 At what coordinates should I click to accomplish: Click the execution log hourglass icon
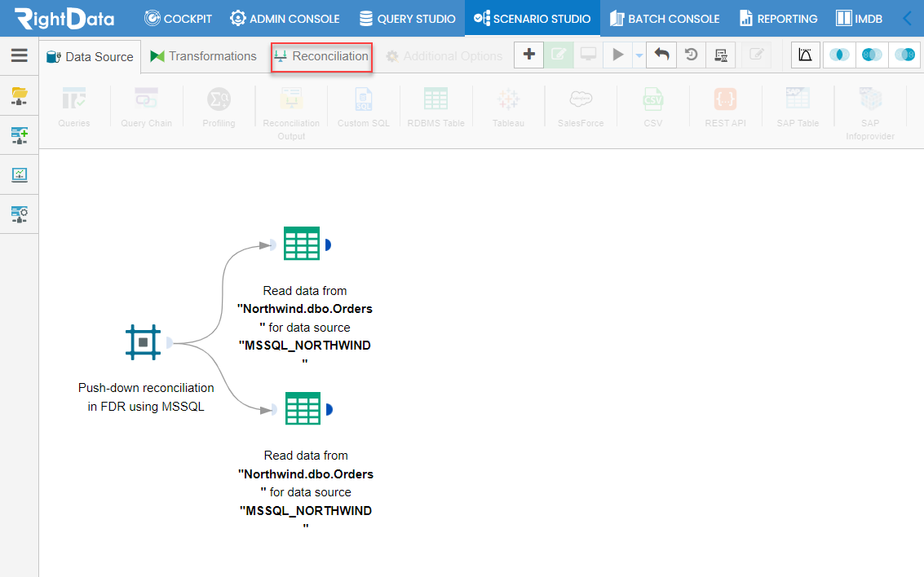[x=721, y=55]
